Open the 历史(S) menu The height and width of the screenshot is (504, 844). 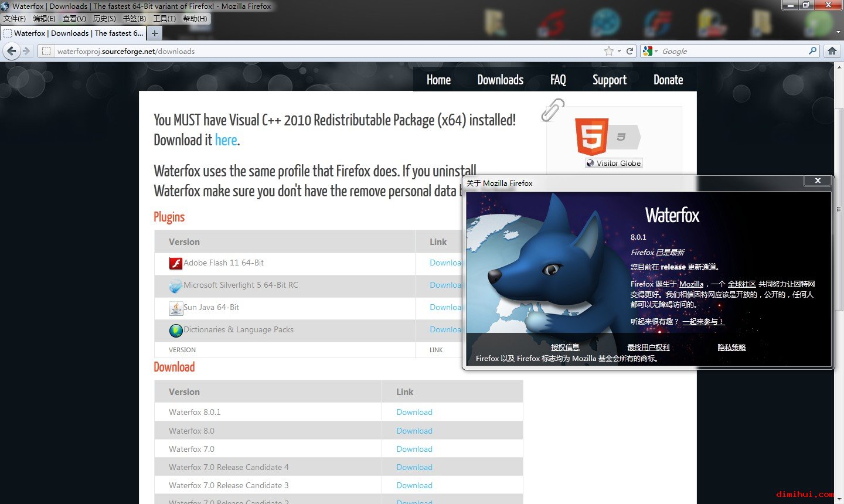[x=104, y=19]
